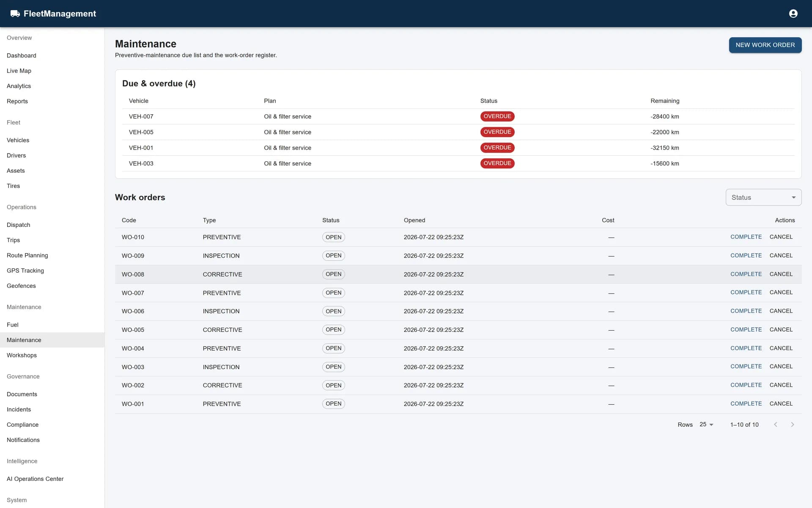Viewport: 812px width, 508px height.
Task: Open Dashboard in the sidebar
Action: pos(52,55)
